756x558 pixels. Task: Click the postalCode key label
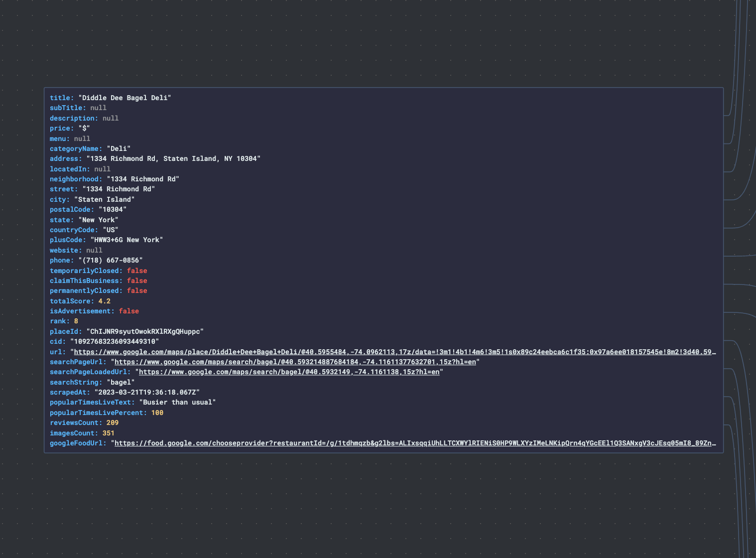tap(72, 209)
